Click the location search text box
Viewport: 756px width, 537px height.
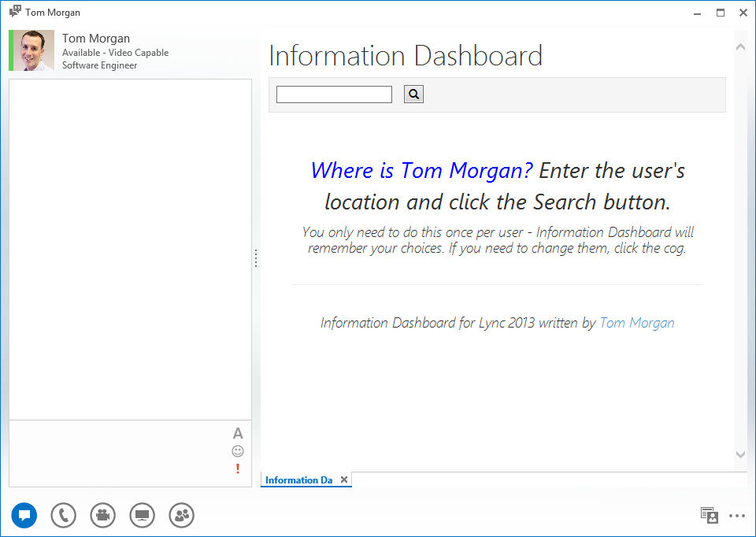click(x=334, y=94)
